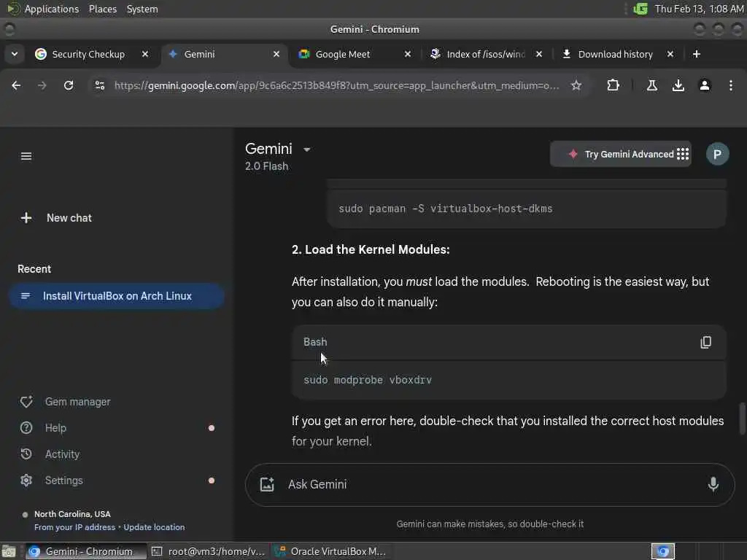
Task: Open a new browser tab
Action: [x=697, y=54]
